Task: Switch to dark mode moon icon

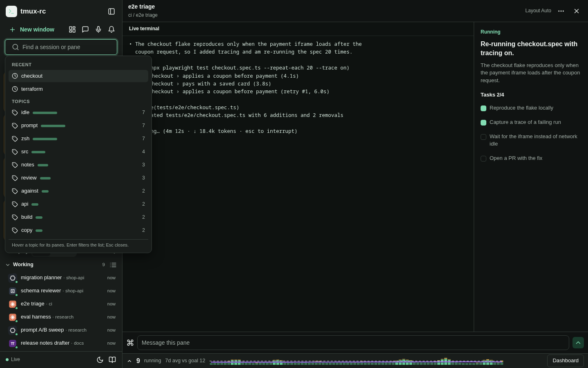Action: tap(100, 360)
